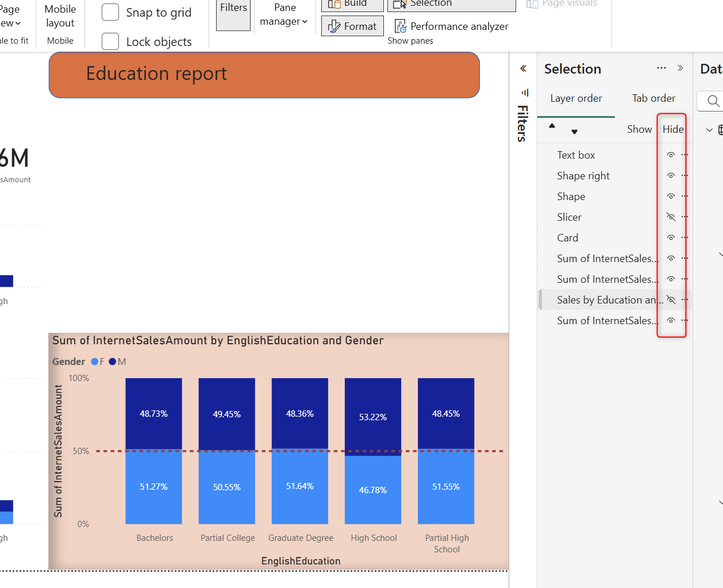Open the Performance analyzer pane
Screen dimensions: 723x588
[x=452, y=26]
